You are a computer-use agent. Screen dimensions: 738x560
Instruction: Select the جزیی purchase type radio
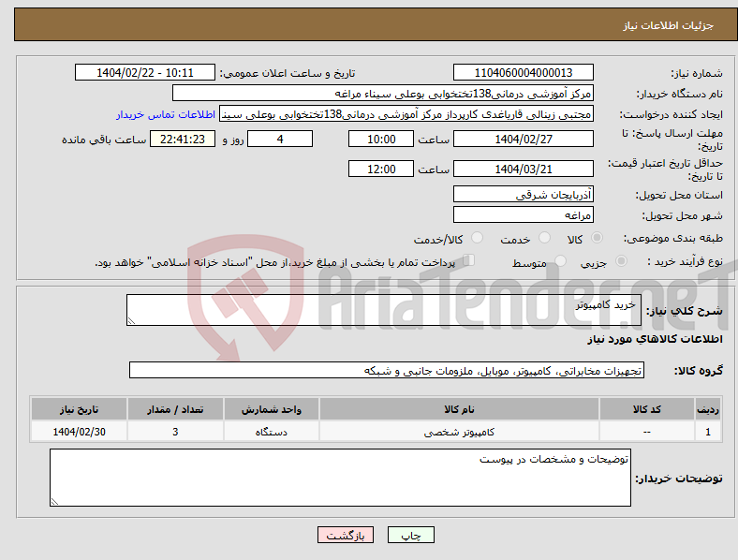pos(621,261)
